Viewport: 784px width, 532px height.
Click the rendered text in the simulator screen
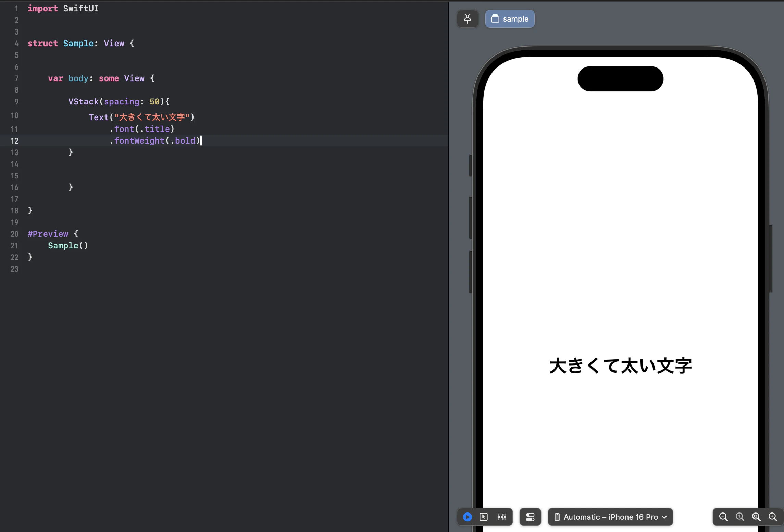[x=621, y=366]
